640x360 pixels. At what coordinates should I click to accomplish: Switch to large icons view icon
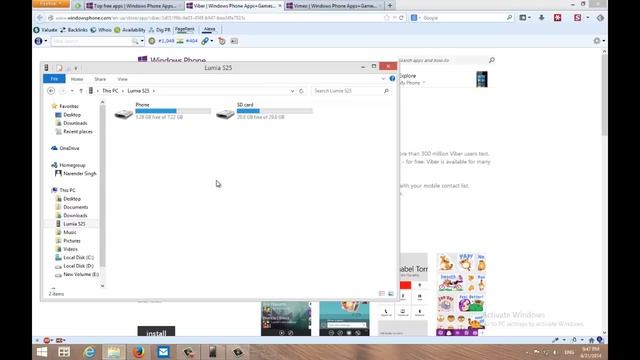(x=391, y=293)
